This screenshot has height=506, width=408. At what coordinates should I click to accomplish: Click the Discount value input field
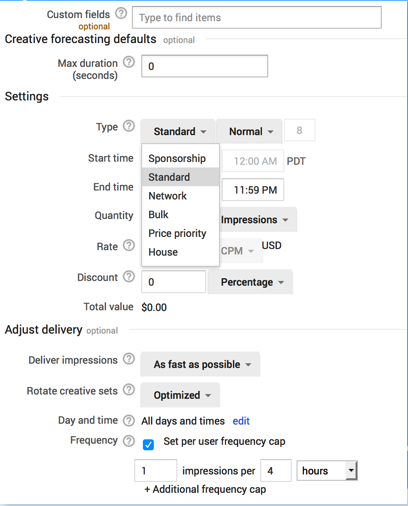[173, 282]
